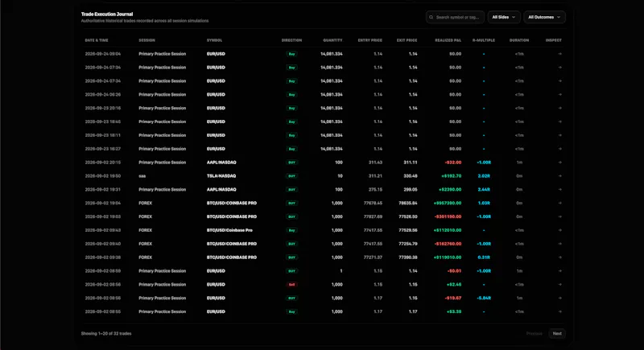Focus the Search symbol or tag field

pyautogui.click(x=455, y=17)
